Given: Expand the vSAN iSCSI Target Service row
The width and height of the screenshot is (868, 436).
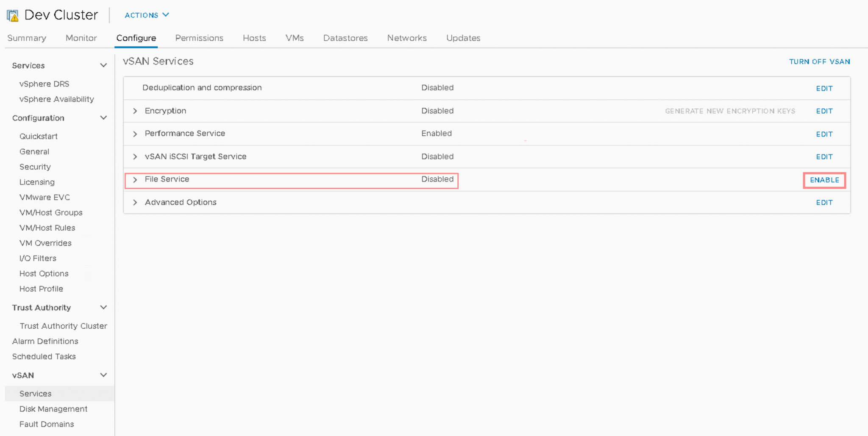Looking at the screenshot, I should [135, 157].
